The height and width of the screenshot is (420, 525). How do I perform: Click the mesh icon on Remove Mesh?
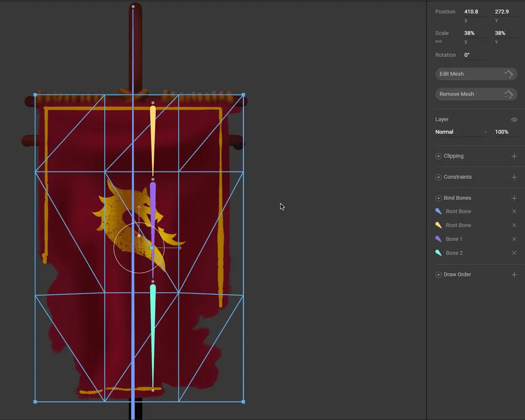click(x=509, y=94)
